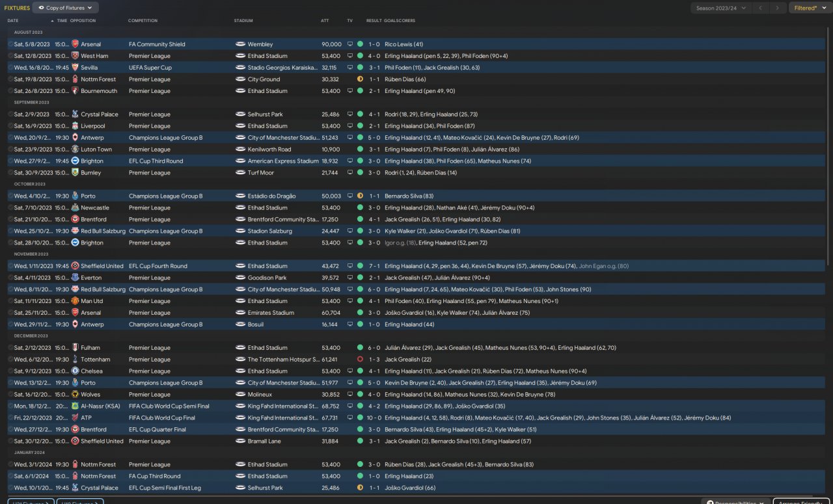Sort fixtures by the Date column header
Image resolution: width=833 pixels, height=504 pixels.
click(x=13, y=21)
